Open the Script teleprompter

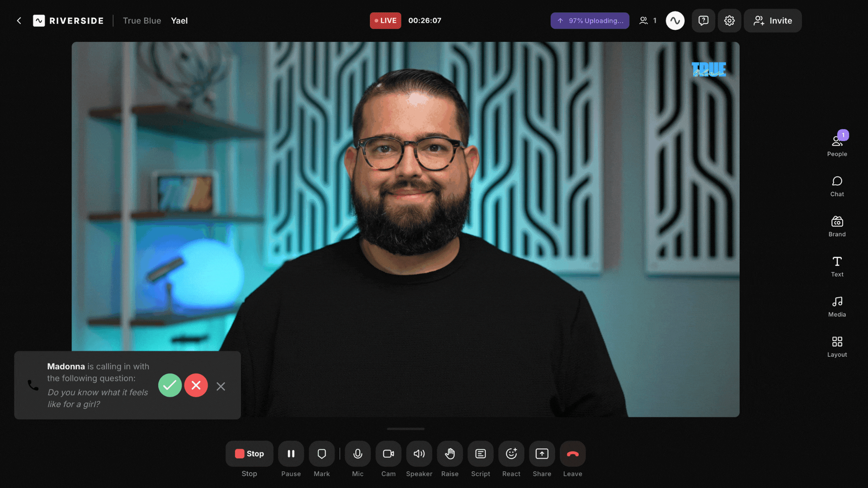(x=481, y=454)
